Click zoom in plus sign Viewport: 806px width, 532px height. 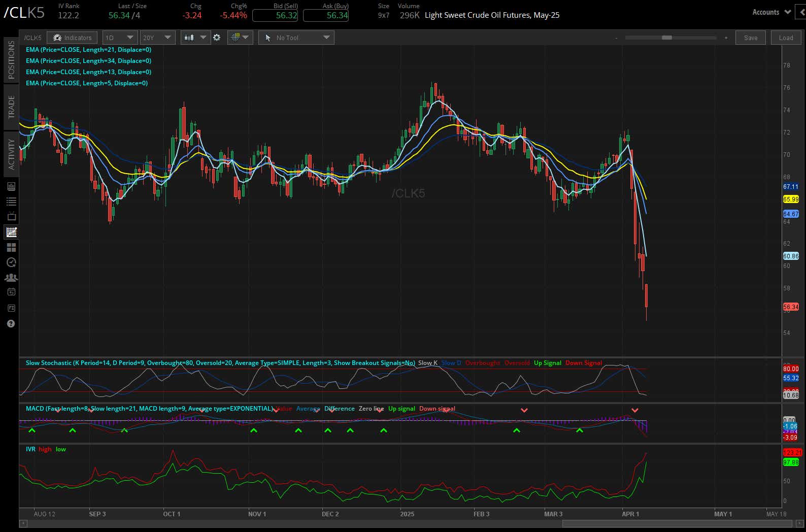[726, 38]
